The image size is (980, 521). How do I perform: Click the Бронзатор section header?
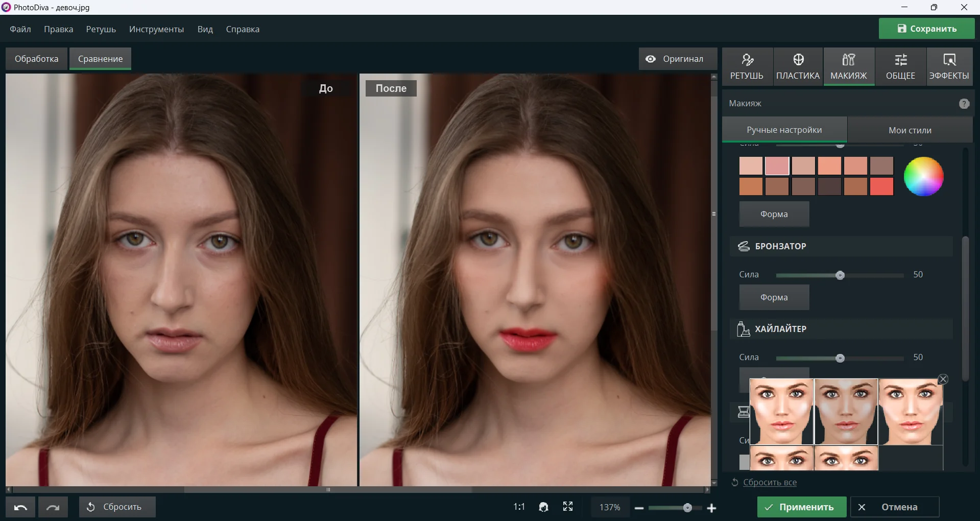(x=841, y=246)
